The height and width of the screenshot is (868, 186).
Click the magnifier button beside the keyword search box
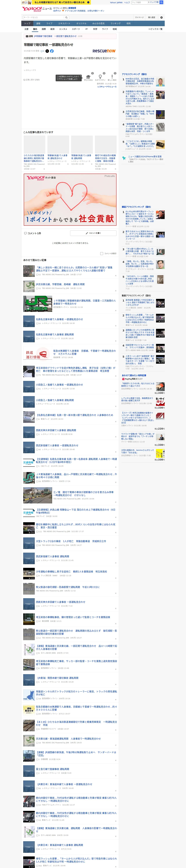[x=66, y=18]
